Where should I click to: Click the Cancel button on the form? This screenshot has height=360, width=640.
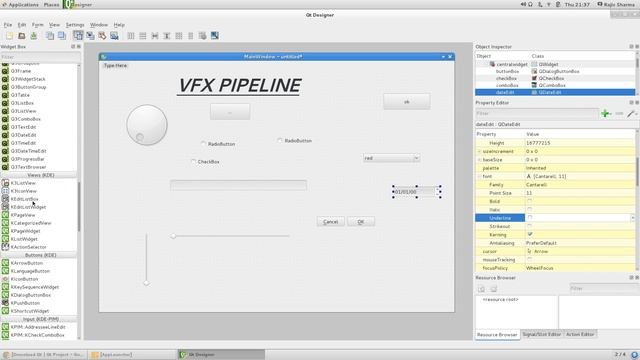click(x=330, y=222)
